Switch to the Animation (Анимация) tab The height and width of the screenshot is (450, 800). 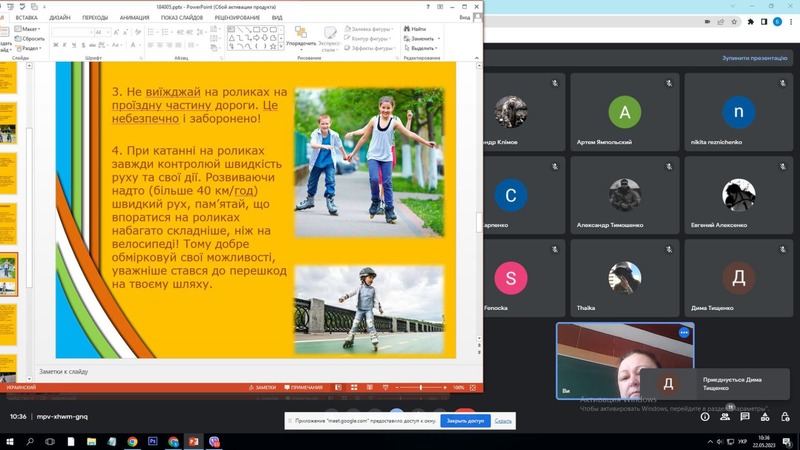coord(134,17)
